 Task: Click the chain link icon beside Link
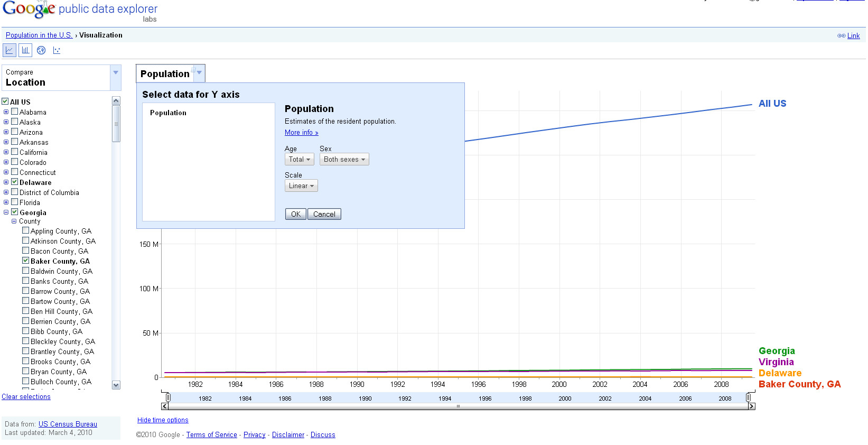(x=841, y=36)
